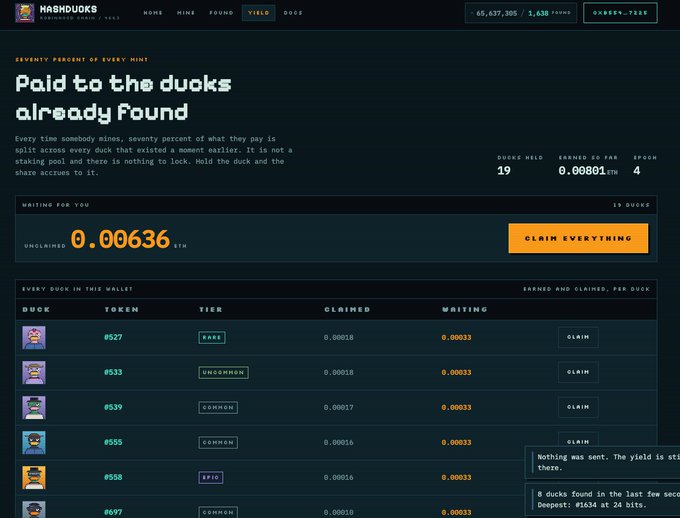Open duck #558 thumbnail image
This screenshot has height=518, width=680.
(34, 478)
